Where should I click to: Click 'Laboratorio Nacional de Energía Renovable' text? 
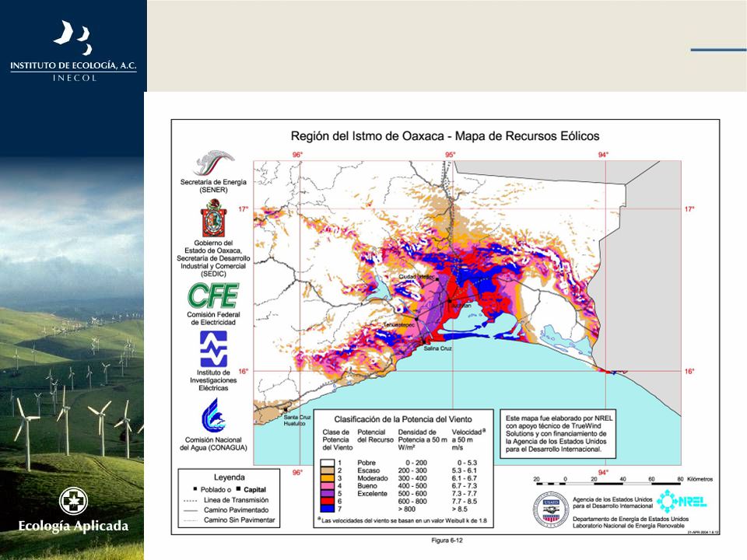coord(629,526)
